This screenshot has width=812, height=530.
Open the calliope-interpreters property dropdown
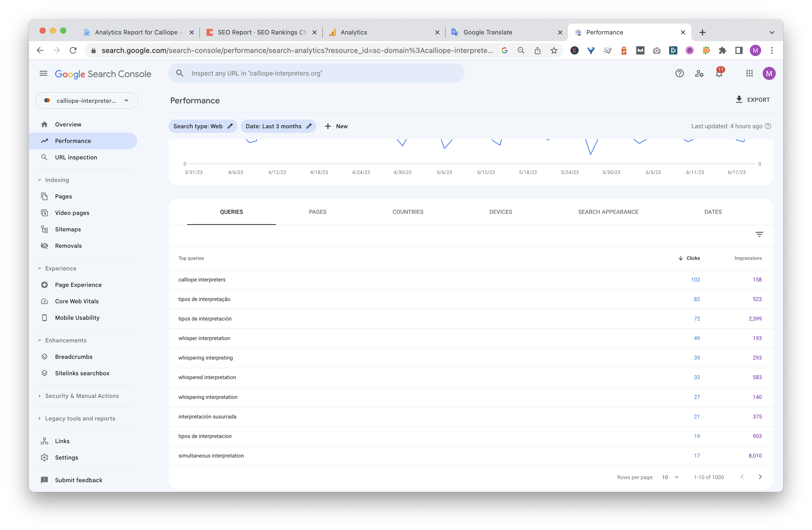[x=87, y=101]
